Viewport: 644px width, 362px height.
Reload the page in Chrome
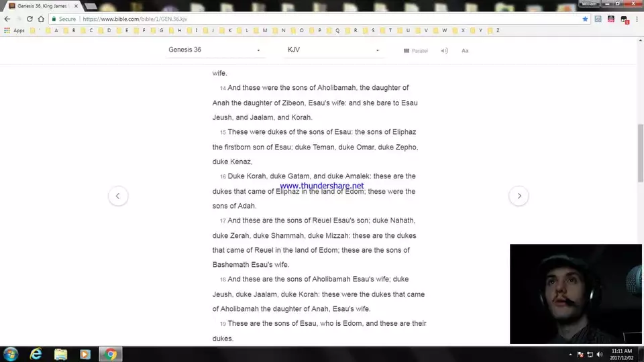click(x=30, y=19)
